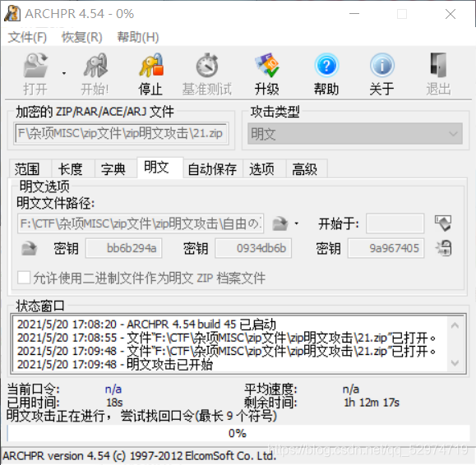Click log line '明文攻击已开始'
Image resolution: width=476 pixels, height=465 pixels.
[x=115, y=364]
